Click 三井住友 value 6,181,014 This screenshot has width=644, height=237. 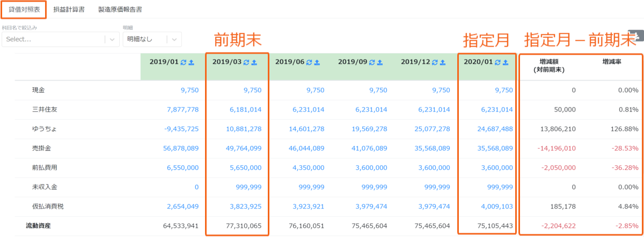(x=246, y=109)
